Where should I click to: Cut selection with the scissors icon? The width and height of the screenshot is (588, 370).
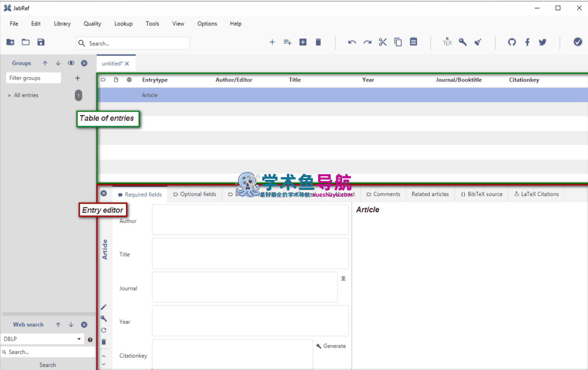click(383, 42)
